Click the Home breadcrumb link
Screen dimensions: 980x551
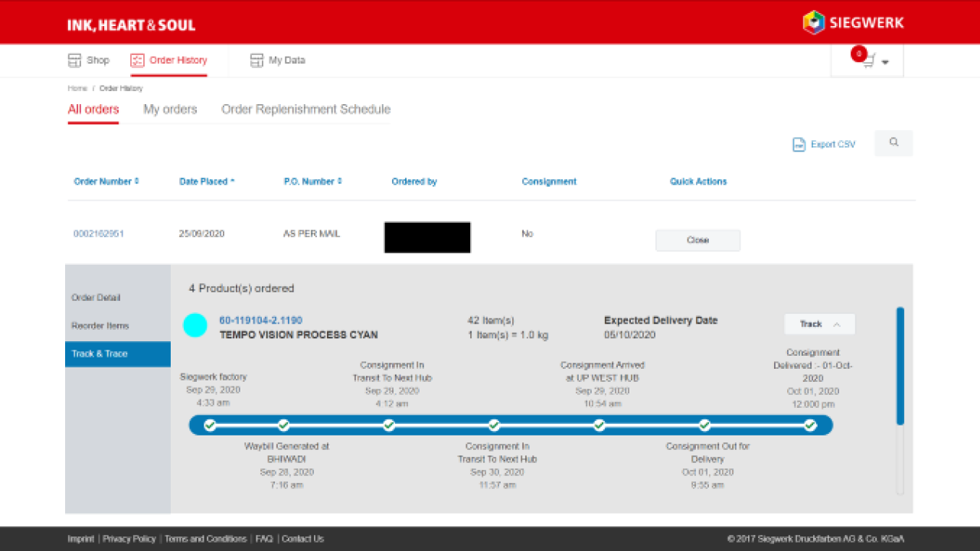[x=77, y=89]
